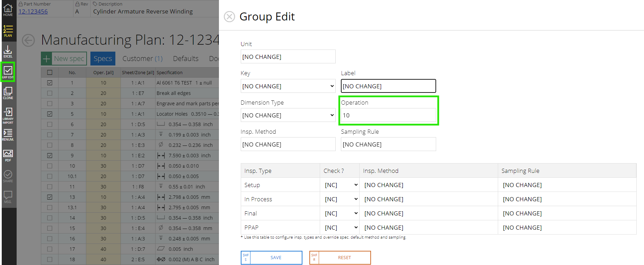Click the PPAP Insp. Method field
The width and height of the screenshot is (644, 265).
pyautogui.click(x=429, y=228)
